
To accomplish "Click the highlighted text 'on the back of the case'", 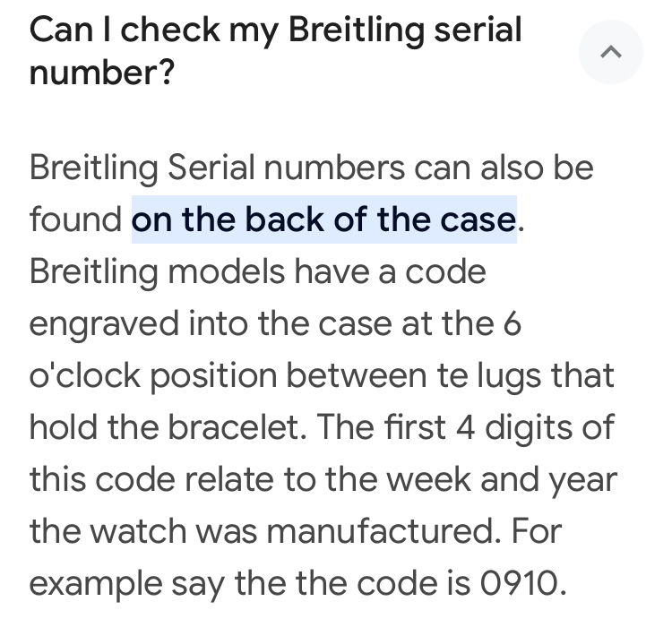I will tap(323, 219).
